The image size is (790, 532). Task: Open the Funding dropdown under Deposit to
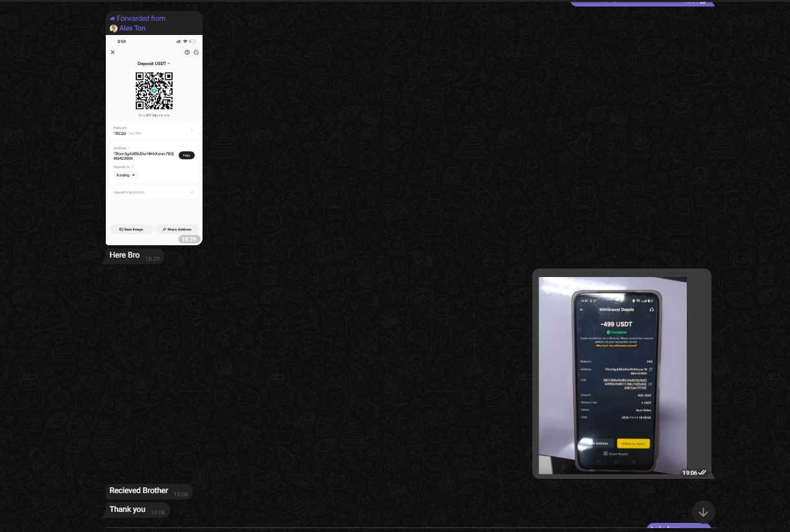point(125,175)
